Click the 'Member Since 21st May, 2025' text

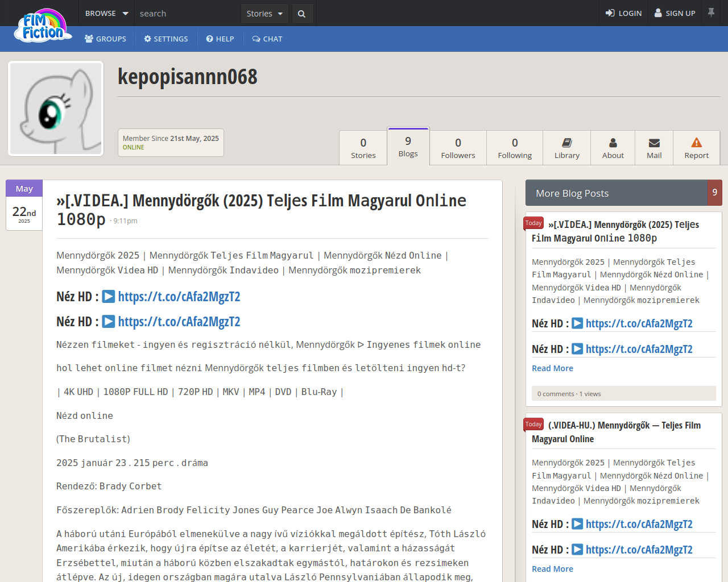tap(171, 138)
